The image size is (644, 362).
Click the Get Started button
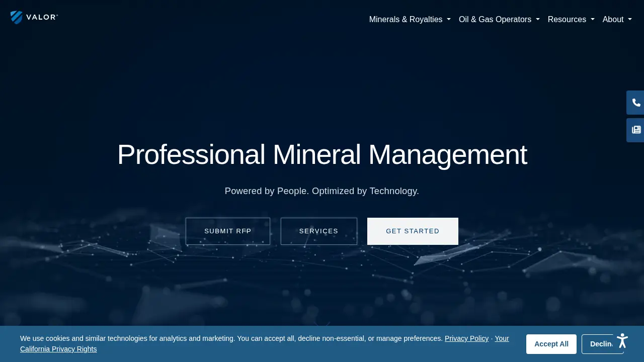pyautogui.click(x=413, y=231)
